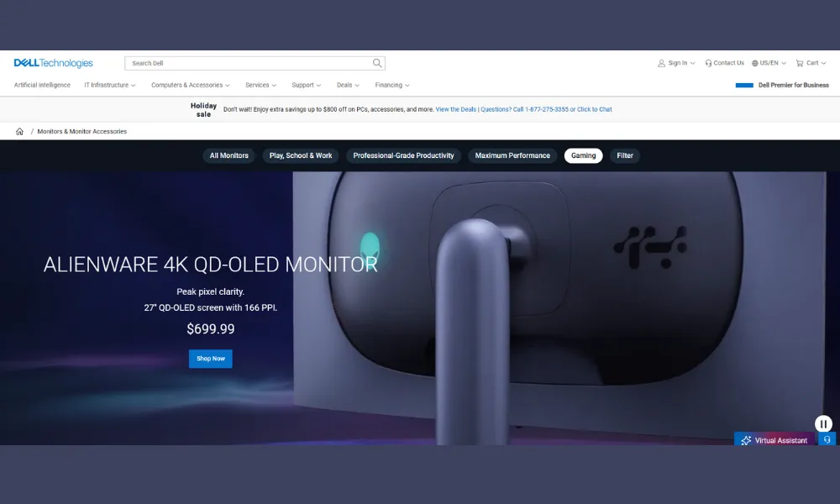840x504 pixels.
Task: Expand the IT Infrastructure dropdown
Action: pos(110,85)
